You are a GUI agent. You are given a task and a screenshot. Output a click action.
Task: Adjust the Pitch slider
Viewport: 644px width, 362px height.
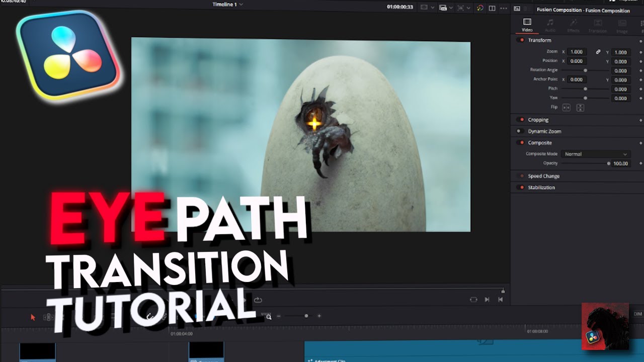point(585,89)
